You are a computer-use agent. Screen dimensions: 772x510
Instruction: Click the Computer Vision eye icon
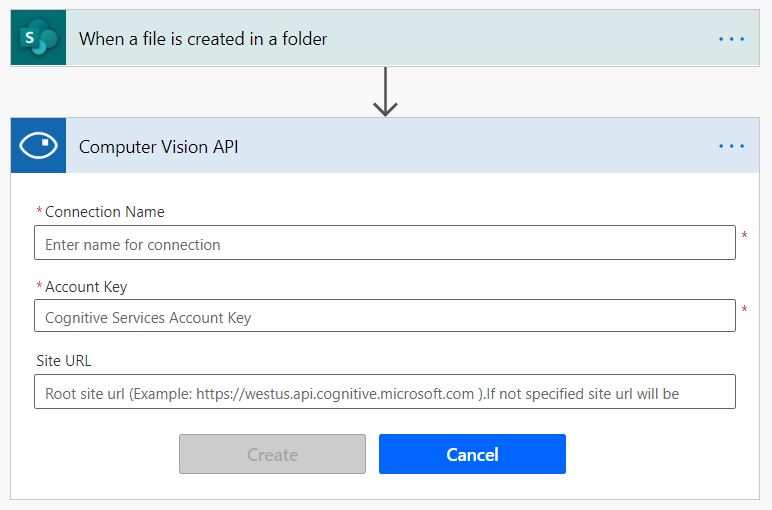coord(38,146)
